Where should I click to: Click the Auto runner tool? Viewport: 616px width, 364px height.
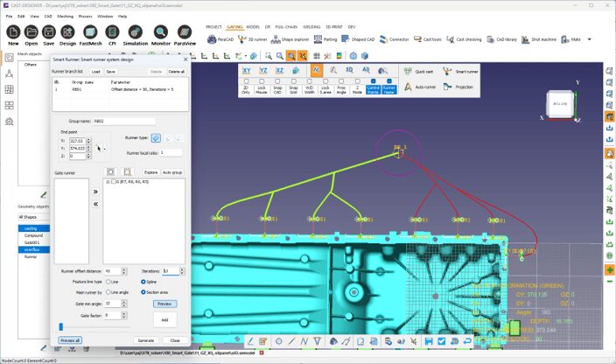pos(409,87)
